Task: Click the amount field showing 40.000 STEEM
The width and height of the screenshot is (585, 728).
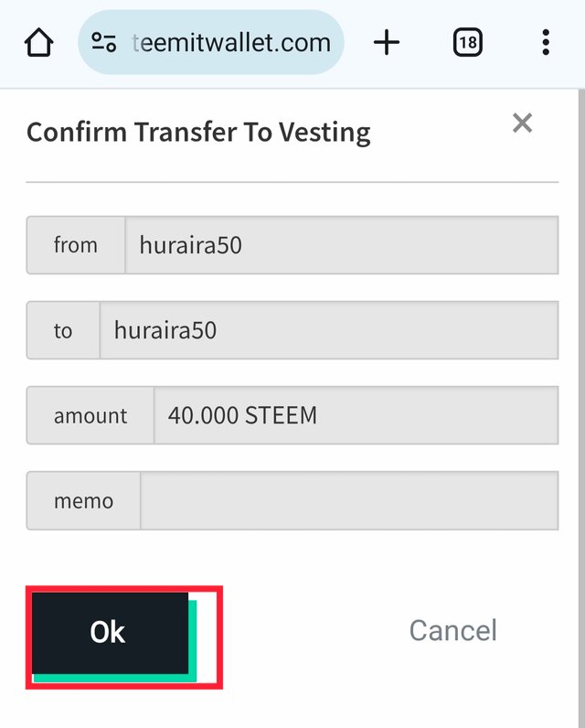Action: (356, 415)
